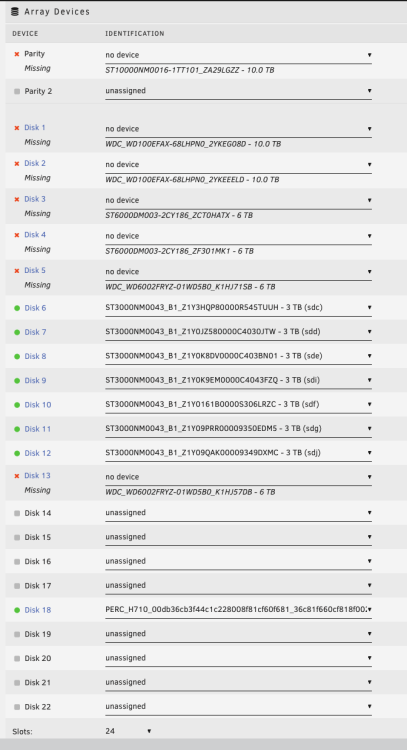Open the Disk 9 device selection dropdown
Screen dimensions: 407x750
pos(239,380)
